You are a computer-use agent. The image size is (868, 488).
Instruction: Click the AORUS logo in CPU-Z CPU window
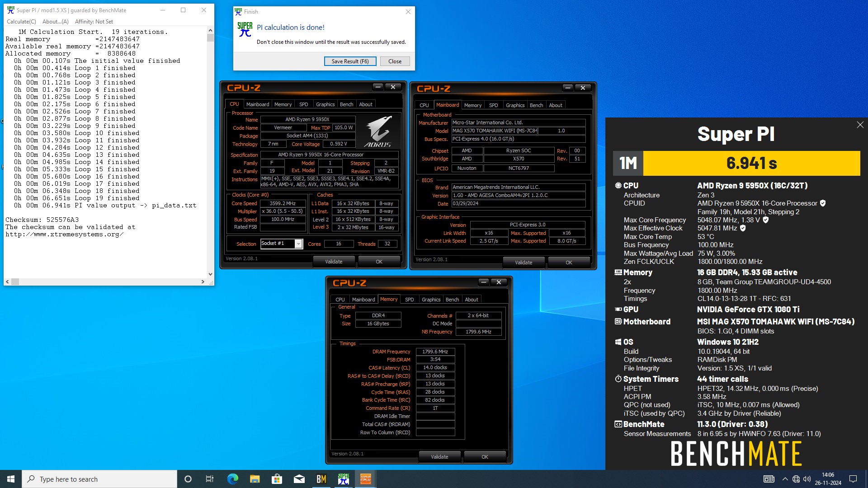click(x=378, y=131)
